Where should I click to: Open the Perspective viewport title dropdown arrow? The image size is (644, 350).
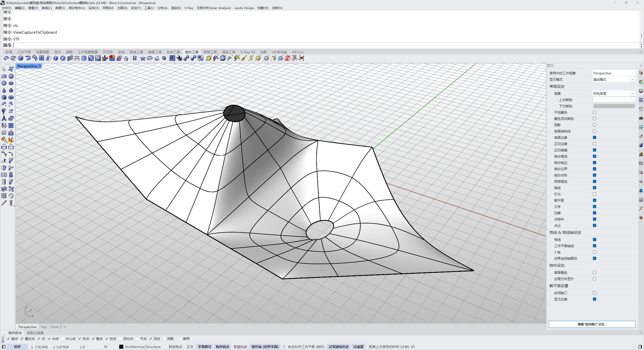click(x=40, y=66)
